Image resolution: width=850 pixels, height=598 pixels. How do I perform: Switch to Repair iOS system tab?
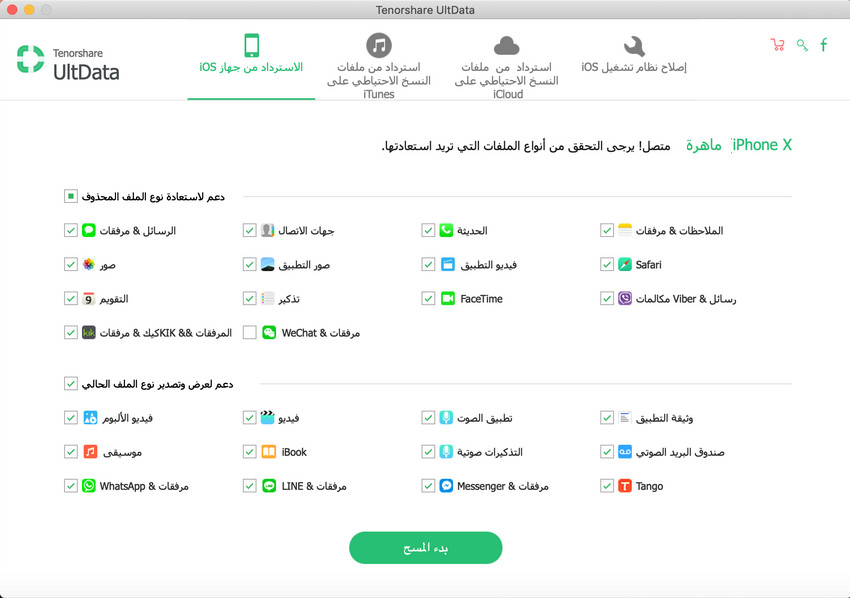coord(634,54)
